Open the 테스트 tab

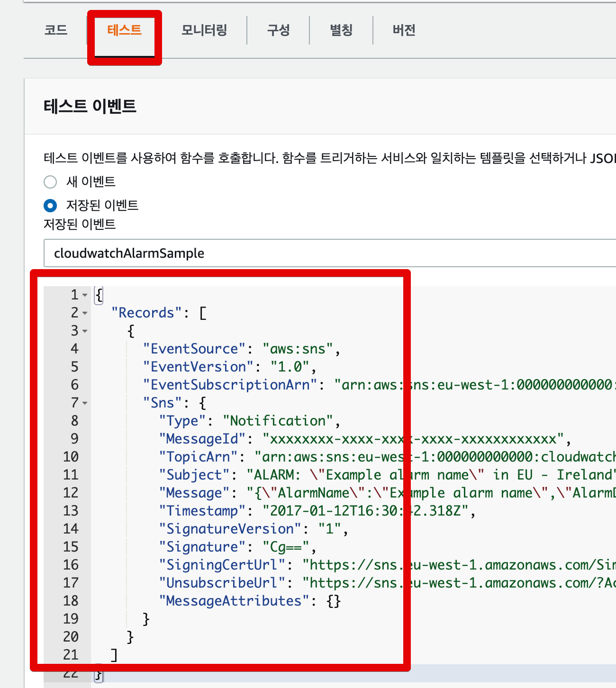coord(124,30)
